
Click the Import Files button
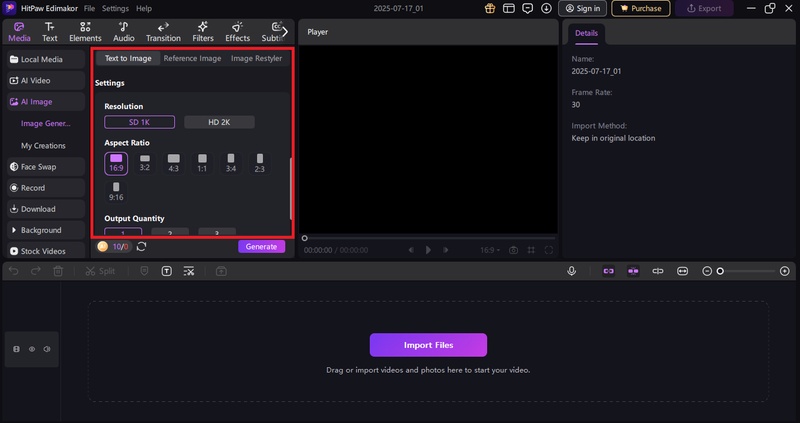coord(429,345)
